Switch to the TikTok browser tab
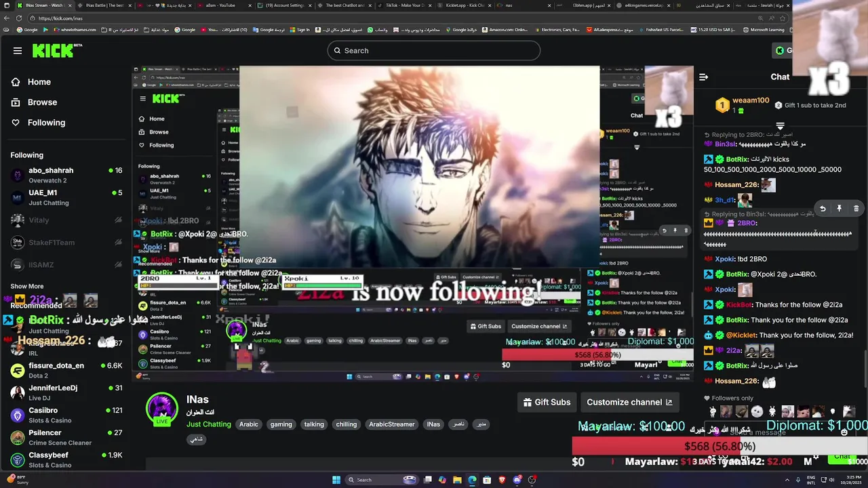 [404, 5]
